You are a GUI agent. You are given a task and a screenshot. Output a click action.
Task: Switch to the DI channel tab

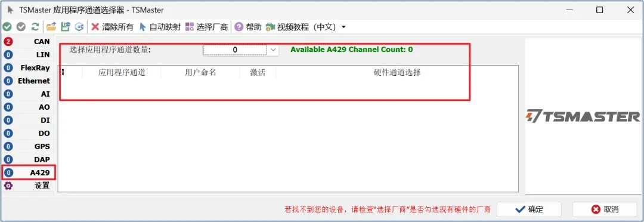28,121
